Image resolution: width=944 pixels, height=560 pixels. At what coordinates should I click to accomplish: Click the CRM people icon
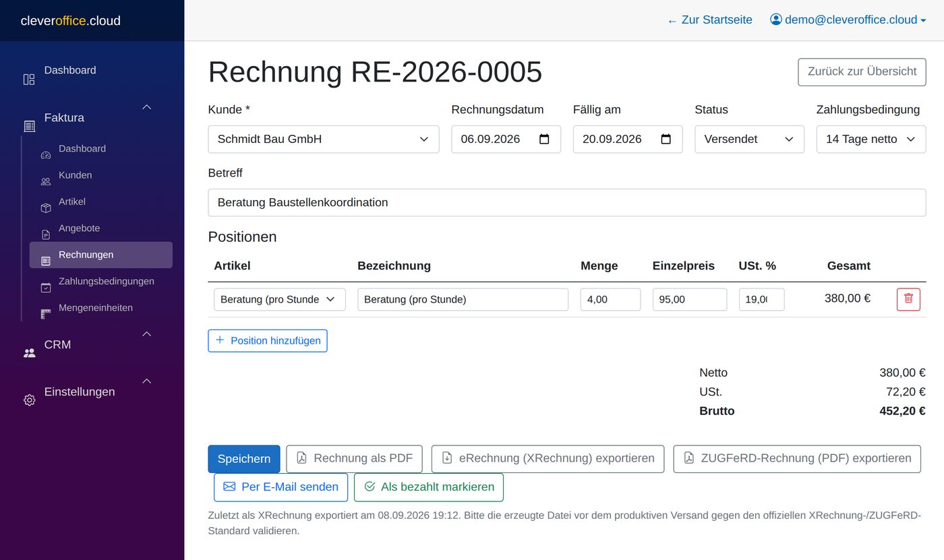pos(29,352)
